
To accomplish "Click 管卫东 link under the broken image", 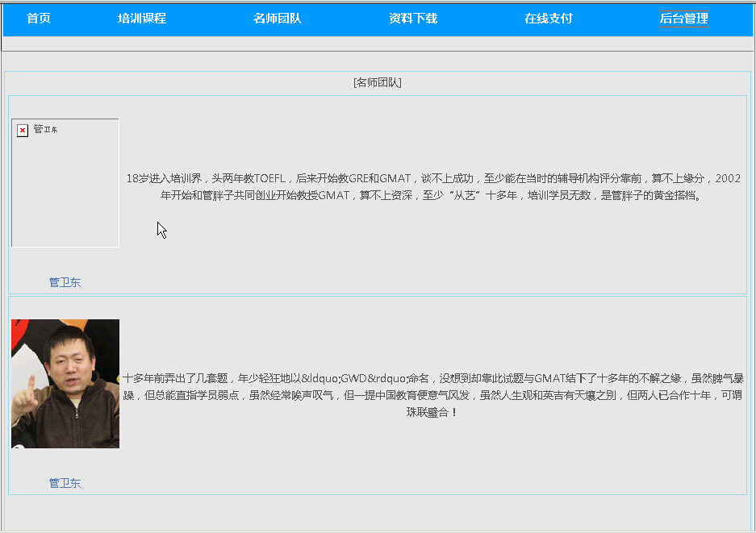I will pos(65,282).
